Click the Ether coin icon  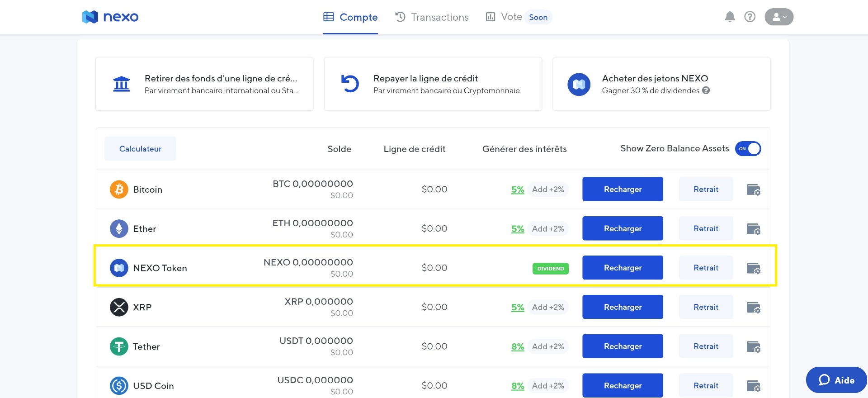pyautogui.click(x=119, y=229)
